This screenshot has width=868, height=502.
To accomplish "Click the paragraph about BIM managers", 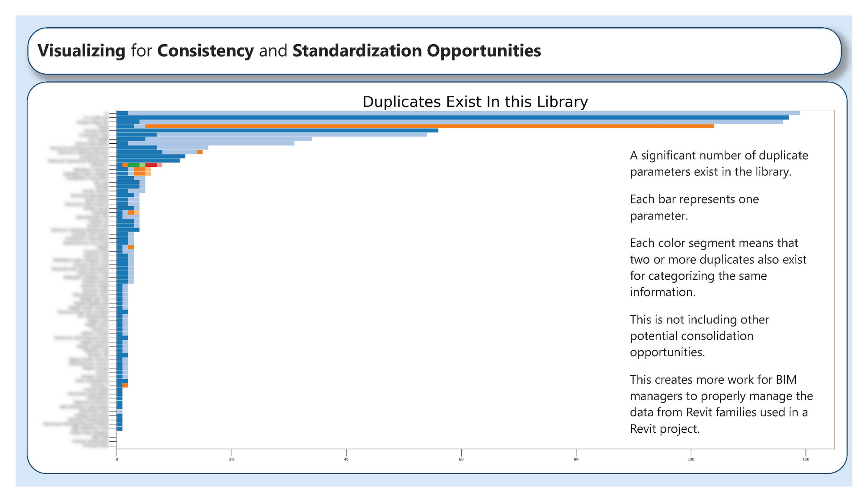I will [721, 404].
